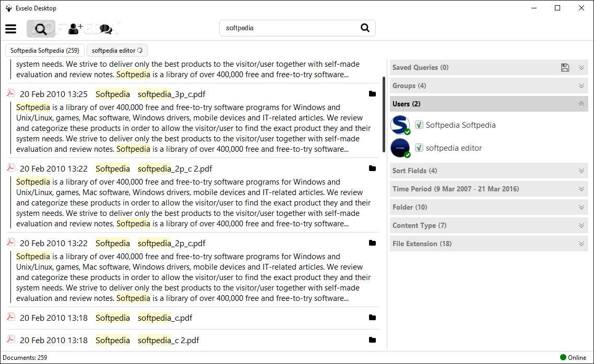Open folder for softpedia_c.pdf
Screen dimensions: 594x364
[372, 318]
